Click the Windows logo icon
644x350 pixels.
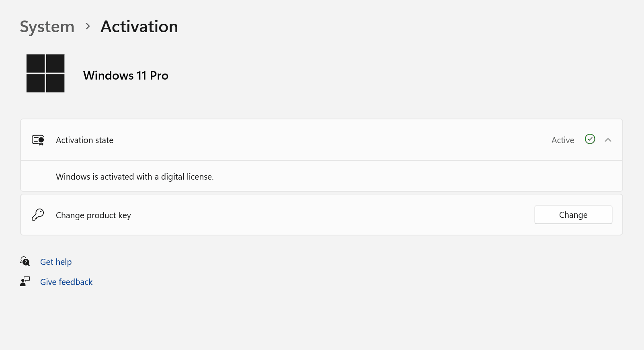pos(45,74)
